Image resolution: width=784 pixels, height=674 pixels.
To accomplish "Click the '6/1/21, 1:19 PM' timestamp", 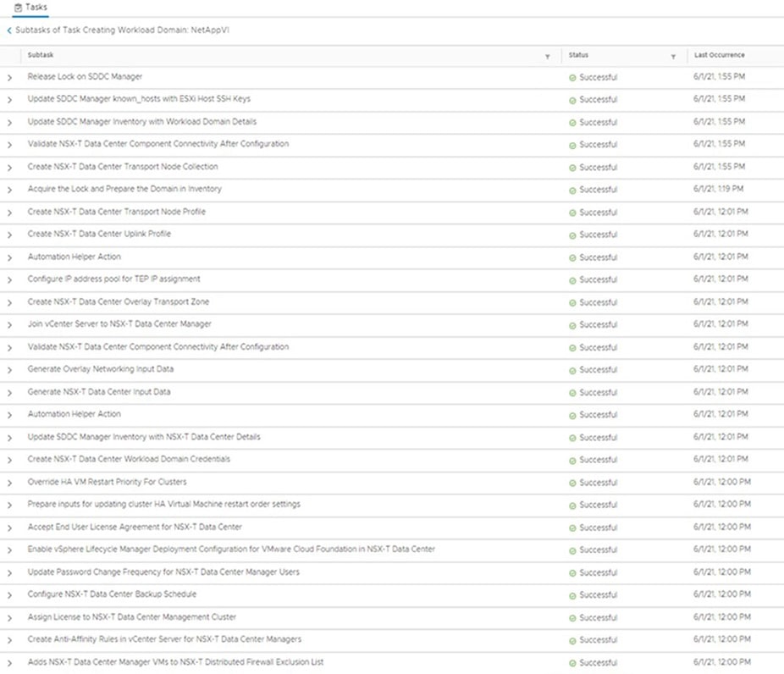I will pos(719,189).
